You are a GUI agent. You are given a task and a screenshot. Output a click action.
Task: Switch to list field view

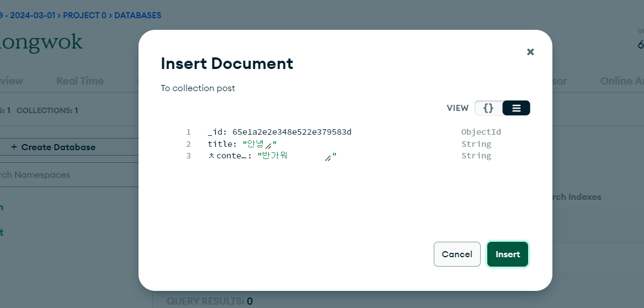[517, 108]
